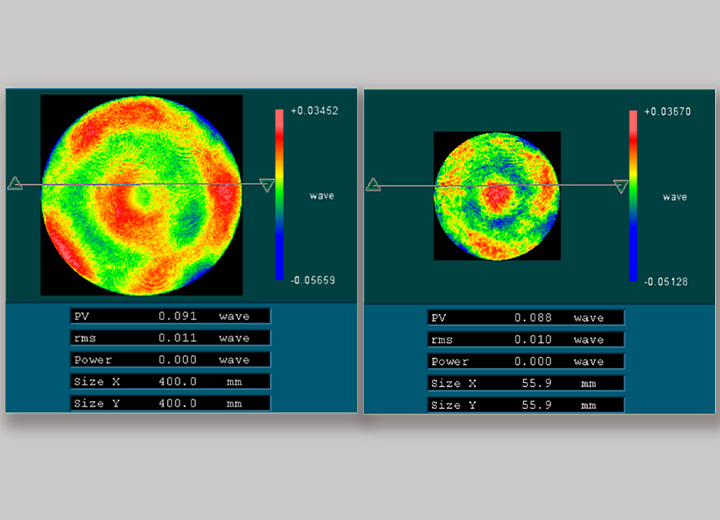The width and height of the screenshot is (720, 520).
Task: Select the PV 0.088 wave field
Action: pyautogui.click(x=526, y=317)
